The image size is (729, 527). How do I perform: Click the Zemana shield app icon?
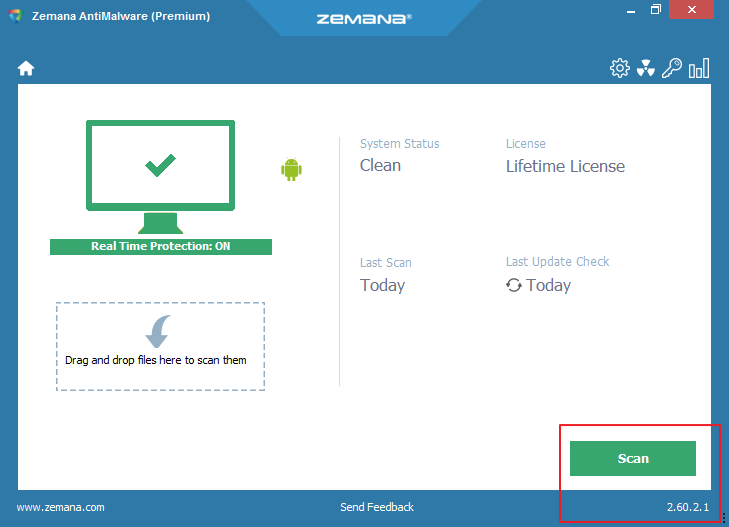(x=15, y=16)
